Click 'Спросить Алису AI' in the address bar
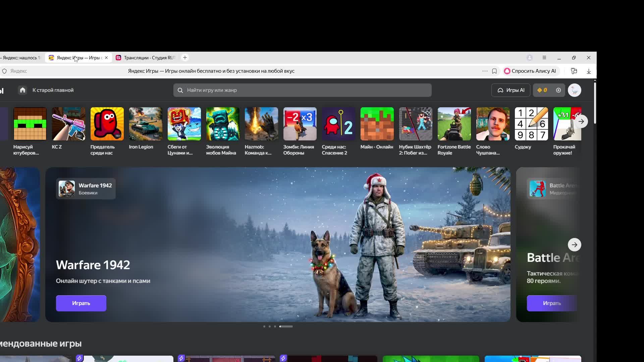Image resolution: width=644 pixels, height=362 pixels. (530, 71)
